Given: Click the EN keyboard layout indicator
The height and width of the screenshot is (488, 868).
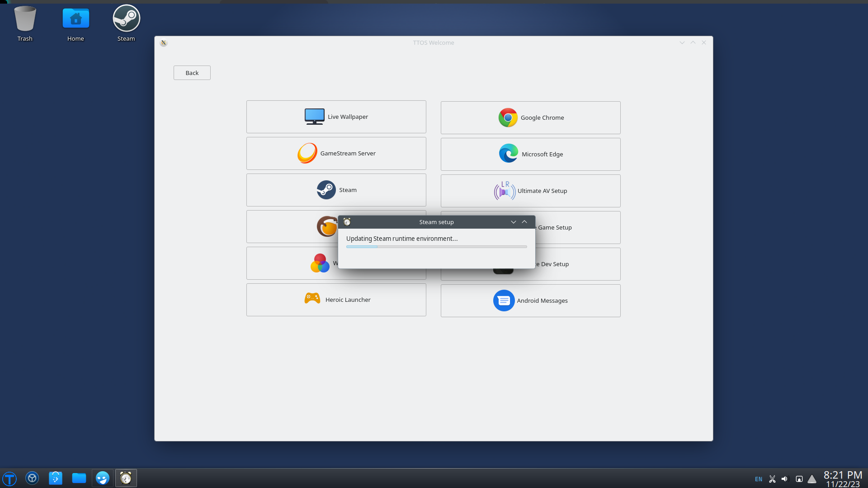Looking at the screenshot, I should (x=759, y=479).
